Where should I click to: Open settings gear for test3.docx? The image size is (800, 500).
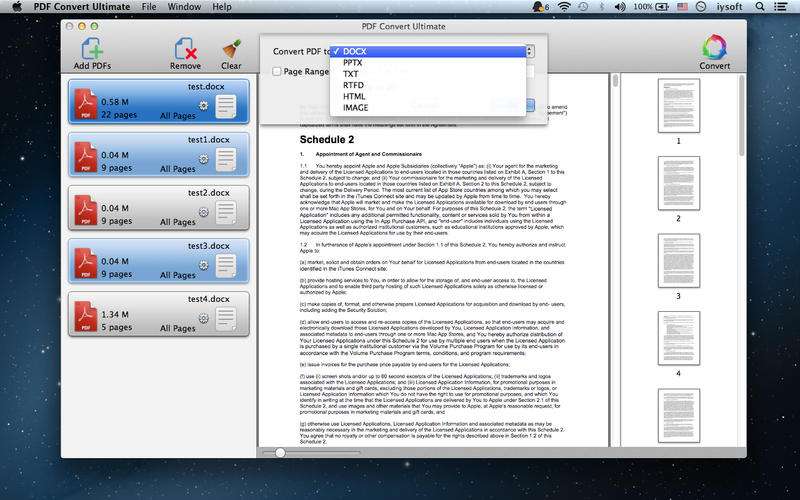click(x=203, y=265)
